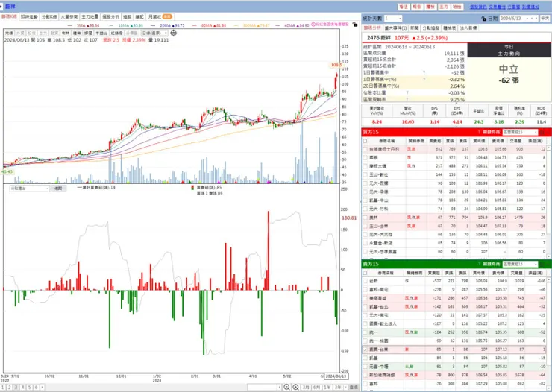Open the 重大事件(1) tab
Screen dimensions: 552x392
tap(395, 28)
